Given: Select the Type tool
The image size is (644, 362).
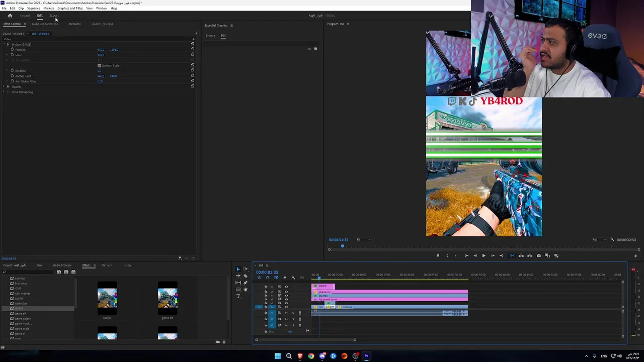Looking at the screenshot, I should point(238,296).
